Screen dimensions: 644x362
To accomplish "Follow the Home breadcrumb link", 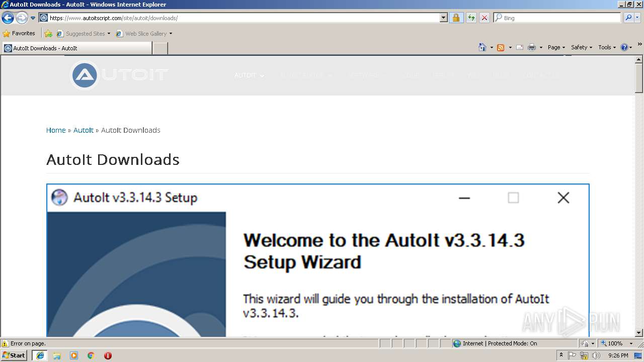I will [56, 130].
